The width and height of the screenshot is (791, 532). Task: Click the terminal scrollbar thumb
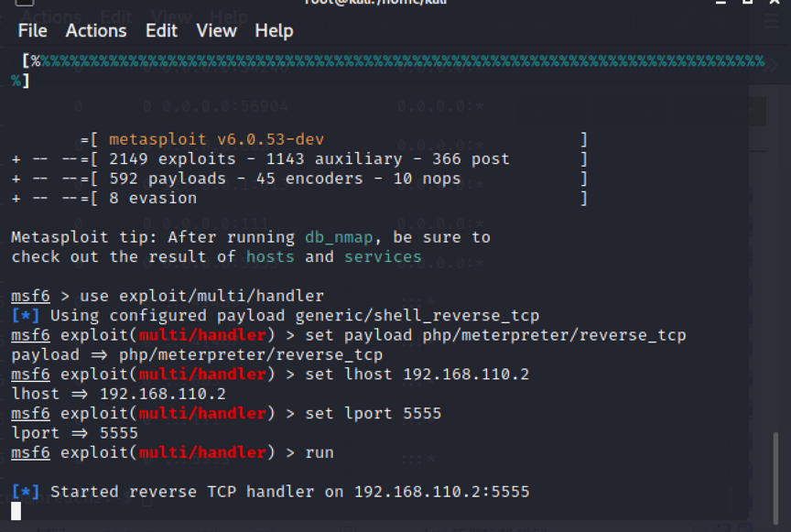tap(775, 477)
